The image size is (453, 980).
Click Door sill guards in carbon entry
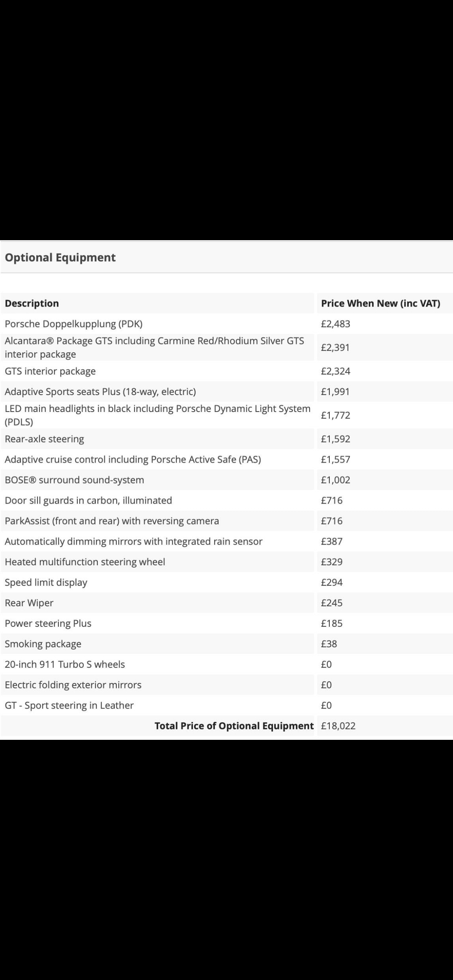(89, 500)
